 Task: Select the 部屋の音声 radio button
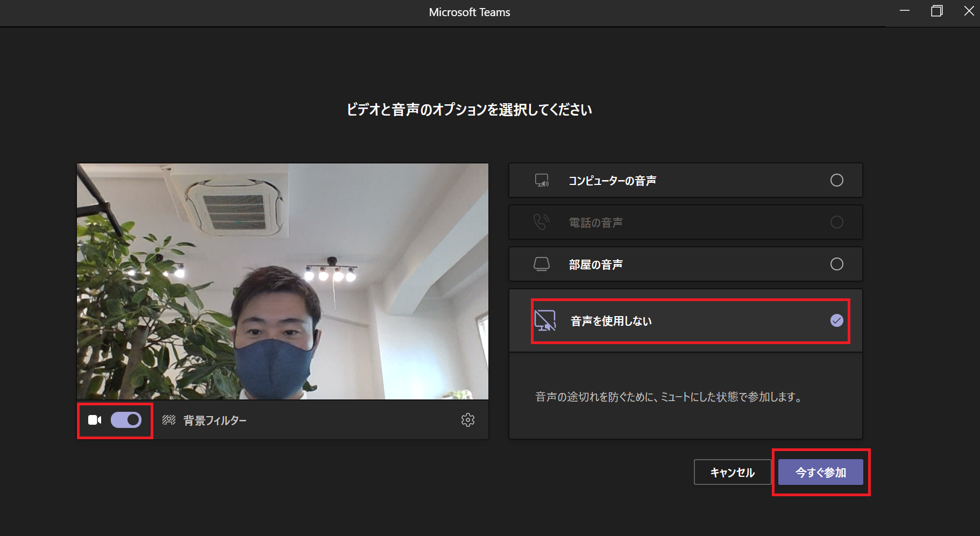(x=836, y=264)
